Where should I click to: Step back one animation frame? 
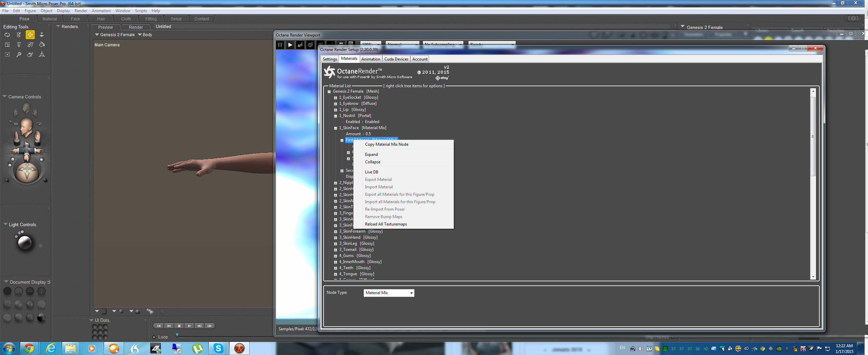tap(199, 326)
